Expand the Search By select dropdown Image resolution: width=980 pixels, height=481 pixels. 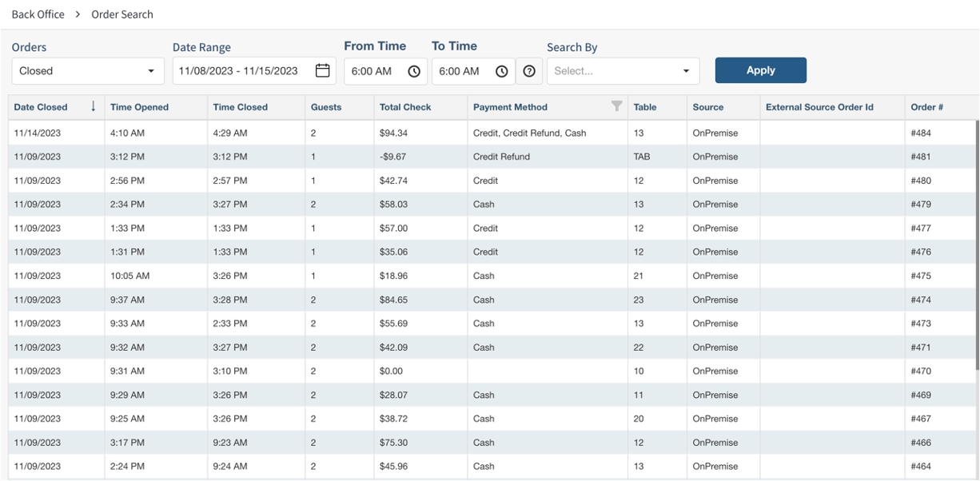[623, 71]
